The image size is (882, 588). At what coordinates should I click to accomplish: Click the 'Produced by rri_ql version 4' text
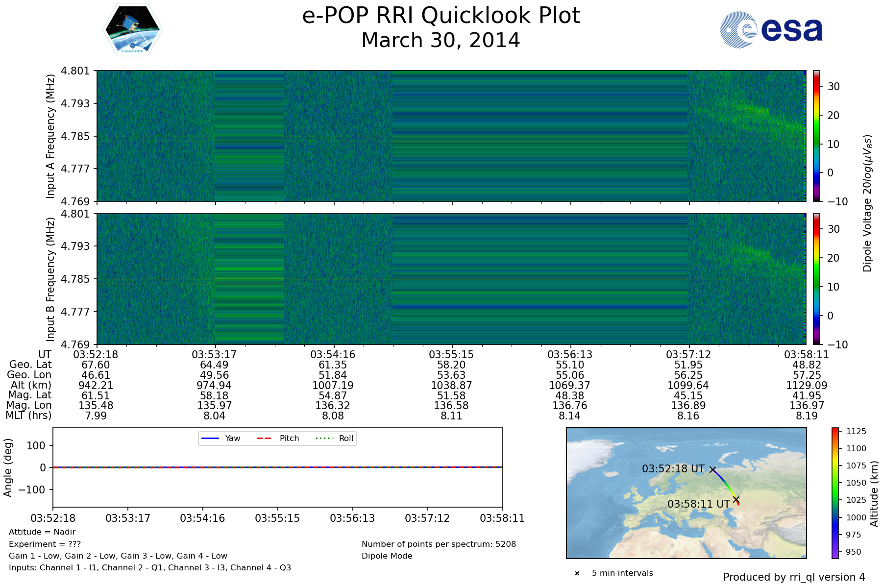pos(794,577)
